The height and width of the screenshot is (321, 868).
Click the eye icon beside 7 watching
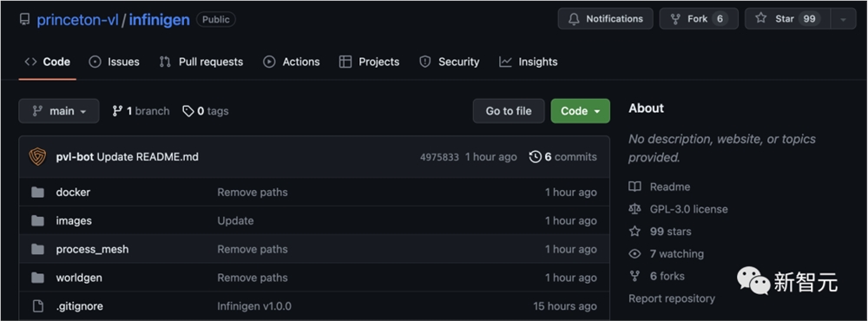[x=635, y=254]
